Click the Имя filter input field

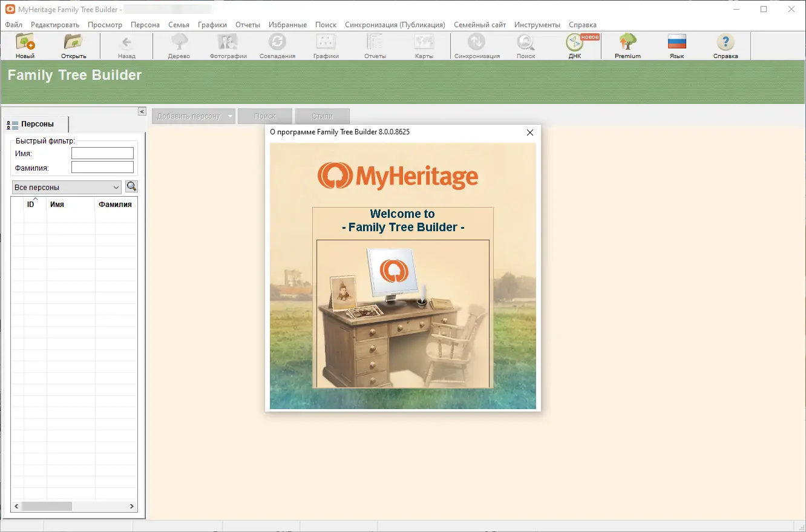[x=102, y=154]
